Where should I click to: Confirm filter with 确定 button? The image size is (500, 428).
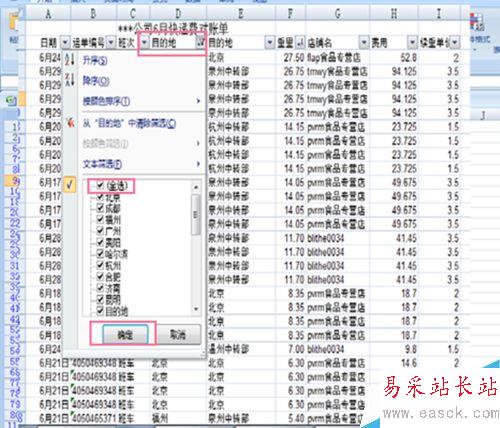(x=125, y=334)
